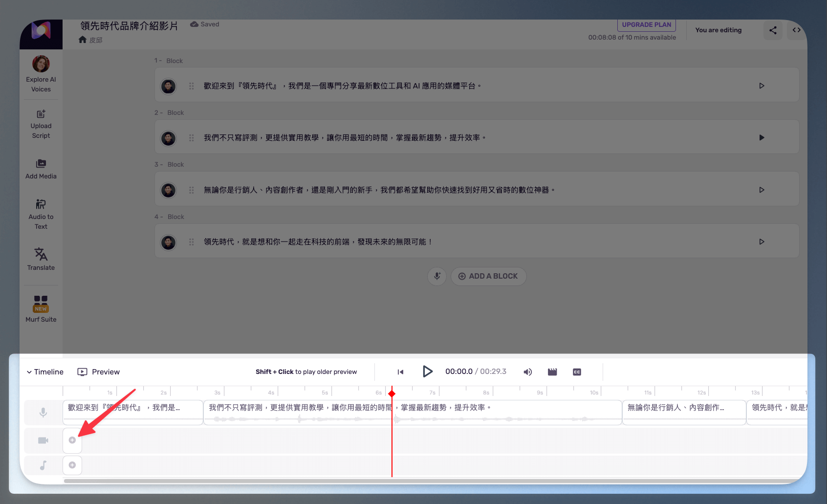Click the music track note icon

[43, 465]
